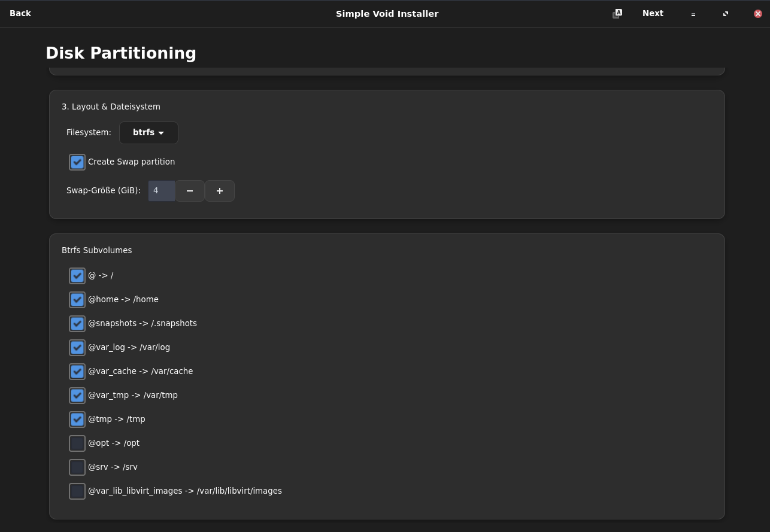Screen dimensions: 770x532
Task: Uncheck the @home subvolume
Action: pyautogui.click(x=77, y=300)
